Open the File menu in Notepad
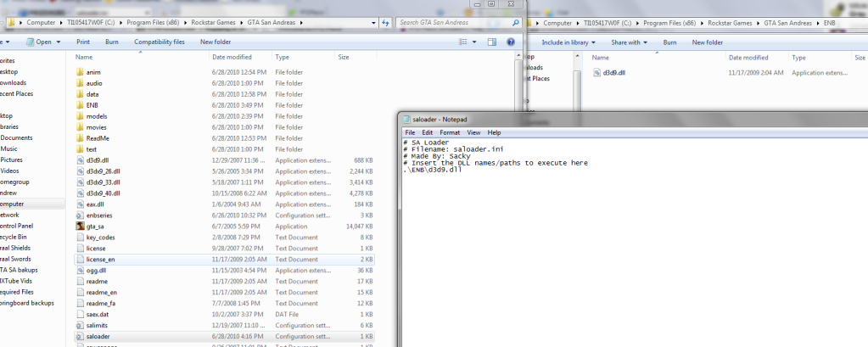 pos(410,132)
